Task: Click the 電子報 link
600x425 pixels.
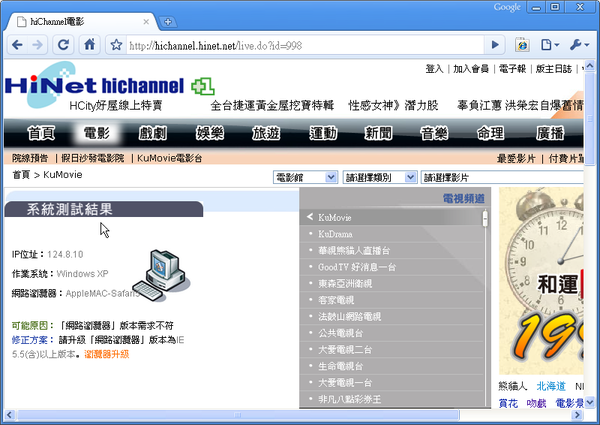Action: coord(512,69)
